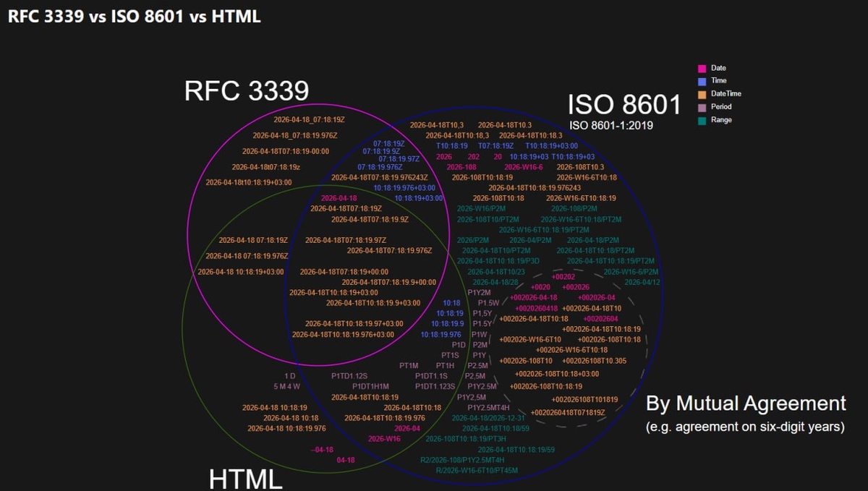Viewport: 868px width, 491px height.
Task: Click the purple Period legend swatch
Action: coord(702,108)
